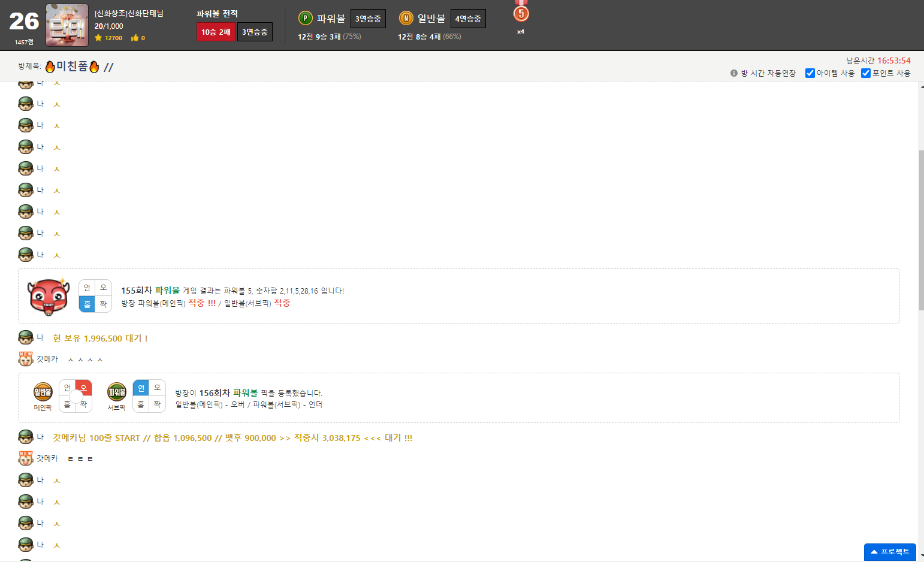The height and width of the screenshot is (562, 924).
Task: Select red 오 cell in 일반볼 메인픽 grid
Action: [84, 387]
